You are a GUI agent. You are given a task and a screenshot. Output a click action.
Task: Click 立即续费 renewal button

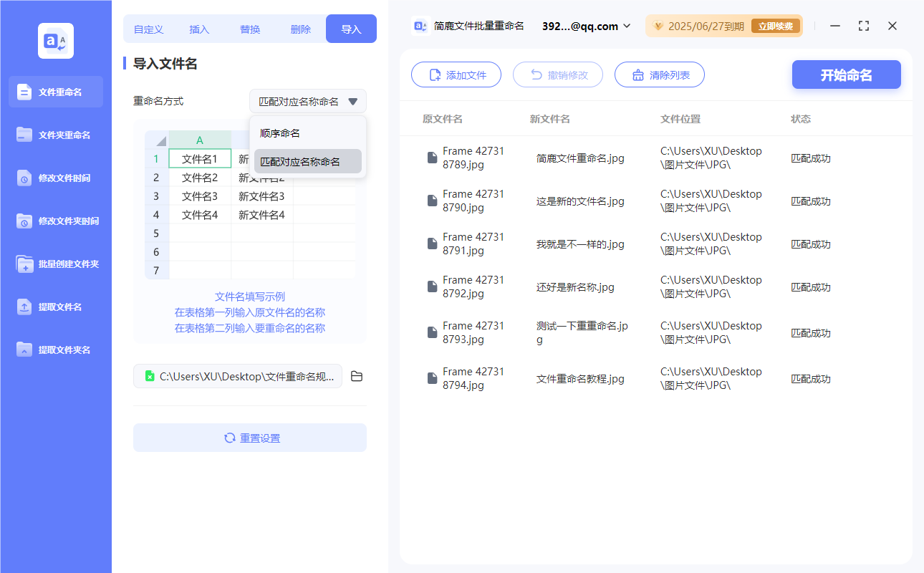(x=775, y=26)
